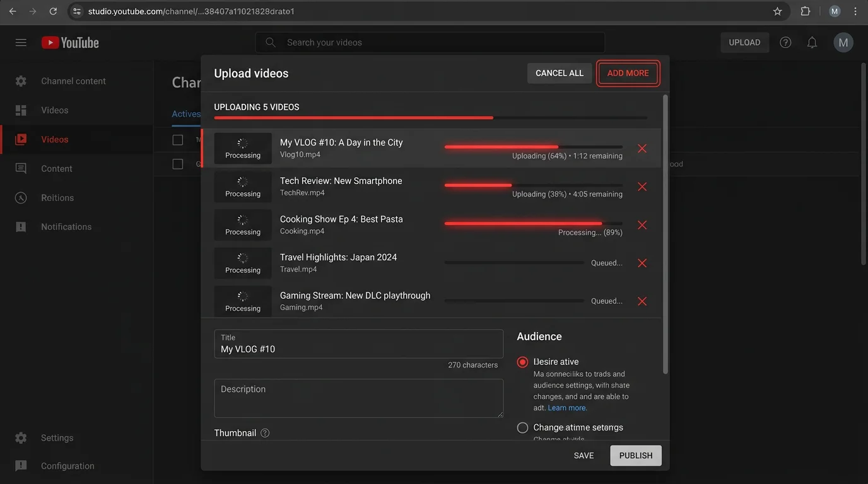Open the account avatar M in Studio header
This screenshot has width=868, height=484.
843,42
